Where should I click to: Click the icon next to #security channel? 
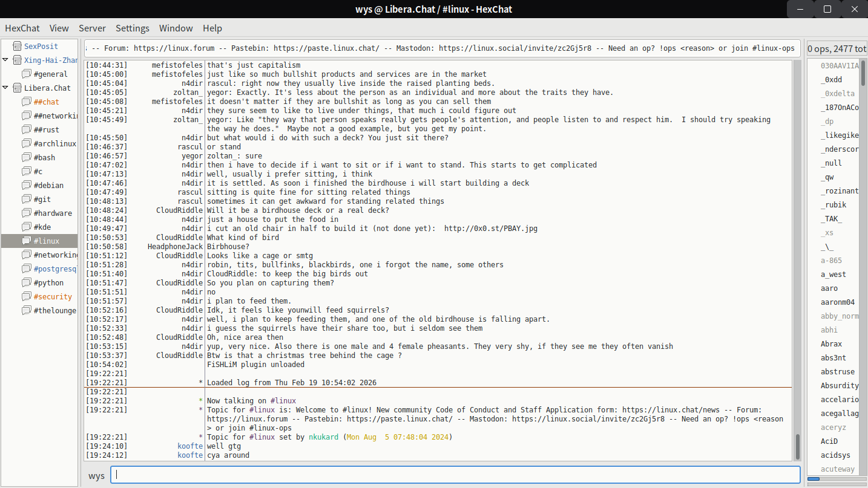[x=27, y=296]
